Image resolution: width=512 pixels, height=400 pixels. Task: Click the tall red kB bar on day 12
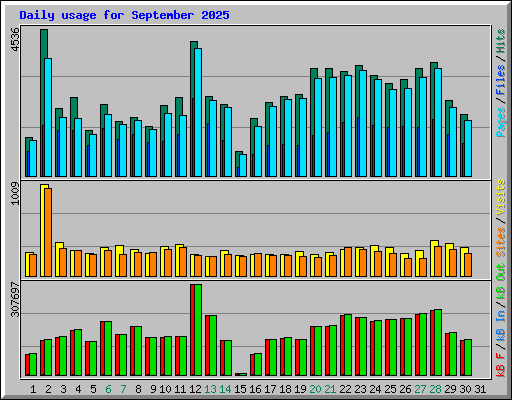192,330
